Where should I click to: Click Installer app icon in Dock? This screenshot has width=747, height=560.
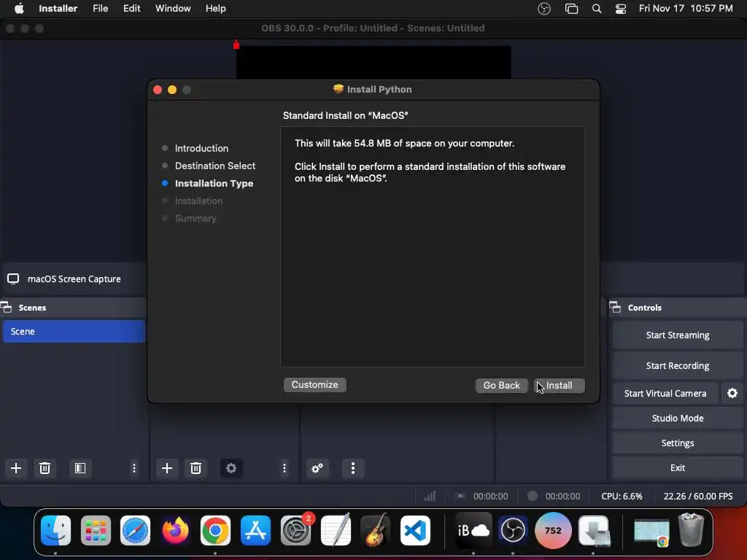pyautogui.click(x=594, y=530)
